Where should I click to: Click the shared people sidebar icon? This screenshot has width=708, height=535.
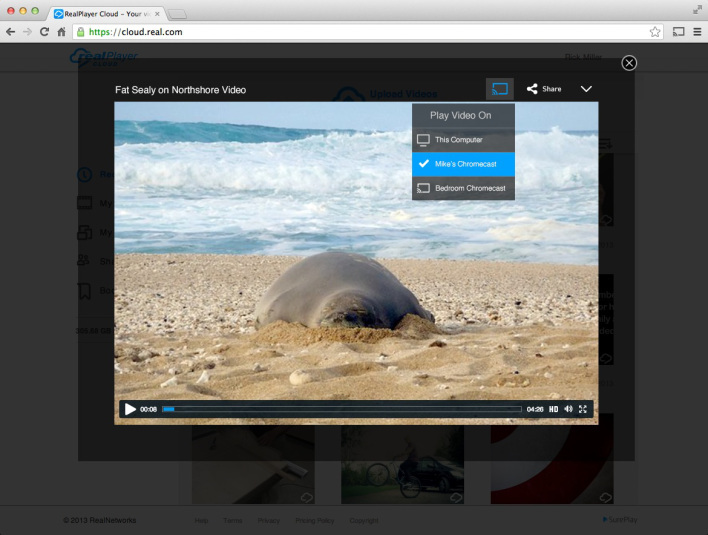84,261
